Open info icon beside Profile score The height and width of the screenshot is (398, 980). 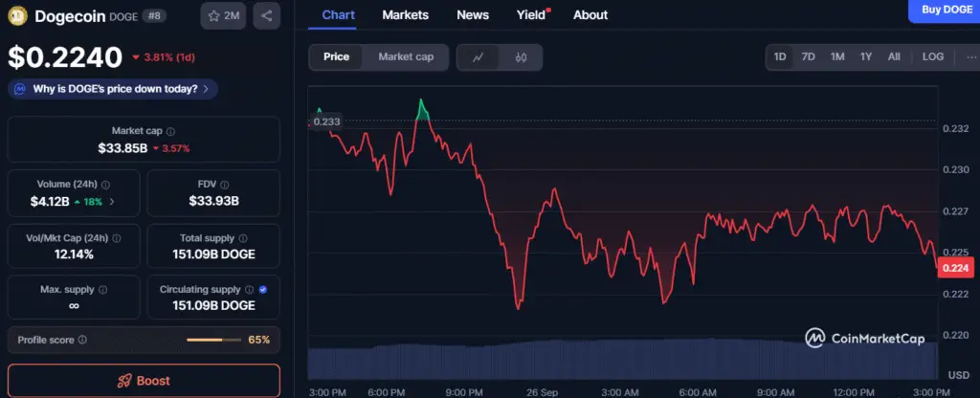(x=82, y=340)
